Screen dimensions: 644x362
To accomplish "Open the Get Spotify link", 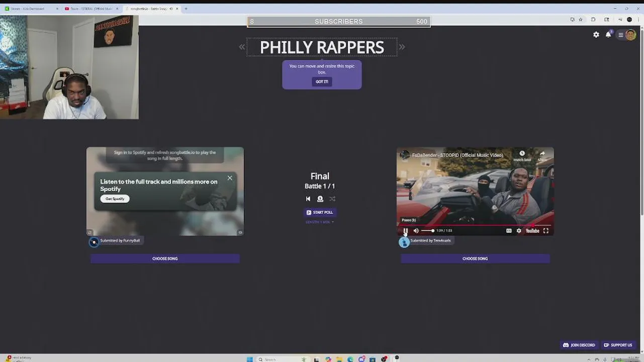I will (115, 199).
